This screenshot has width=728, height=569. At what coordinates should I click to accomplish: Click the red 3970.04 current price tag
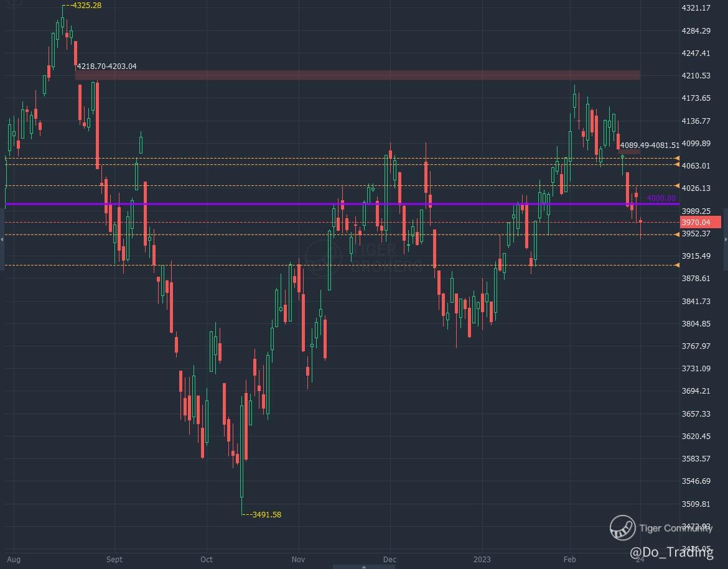(700, 222)
